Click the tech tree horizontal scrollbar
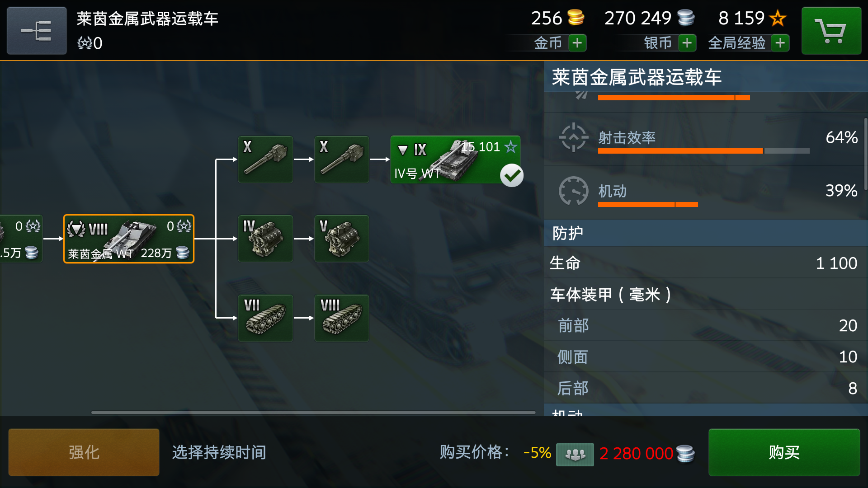The width and height of the screenshot is (868, 488). [313, 413]
